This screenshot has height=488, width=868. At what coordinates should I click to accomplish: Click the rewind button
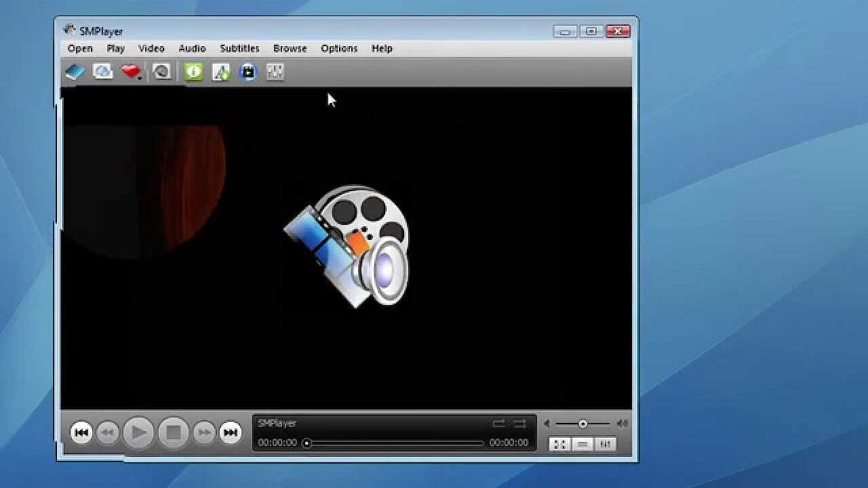click(108, 432)
